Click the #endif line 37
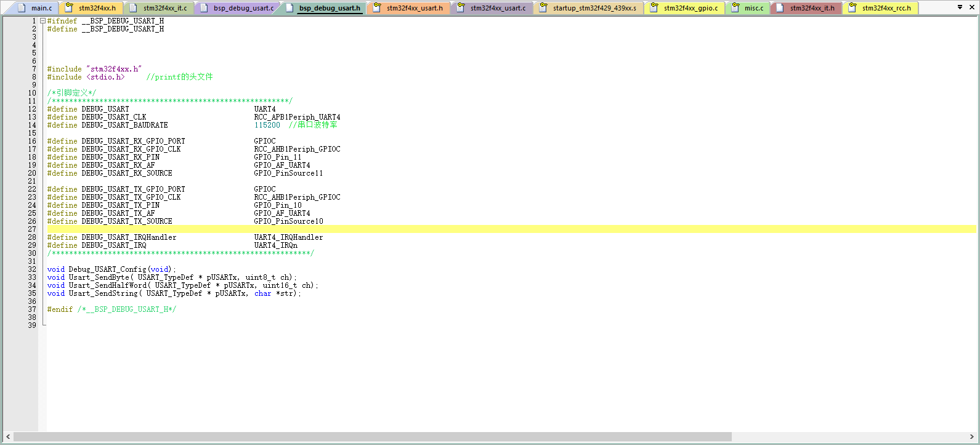 pos(111,309)
